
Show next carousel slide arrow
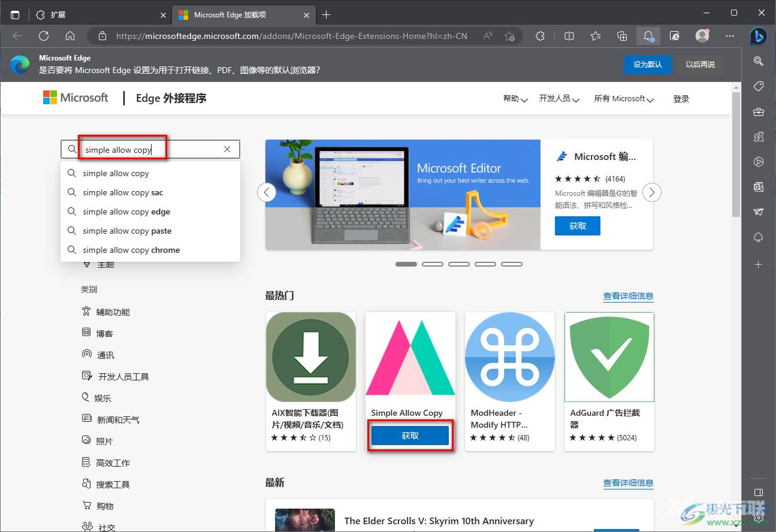[652, 192]
